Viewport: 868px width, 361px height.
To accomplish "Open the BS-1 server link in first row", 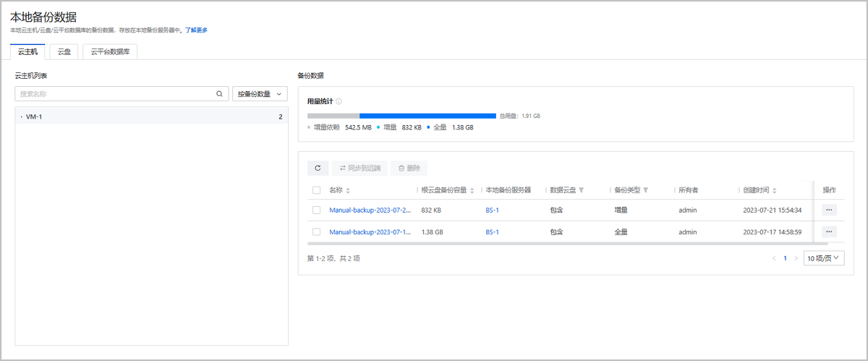I will click(492, 211).
